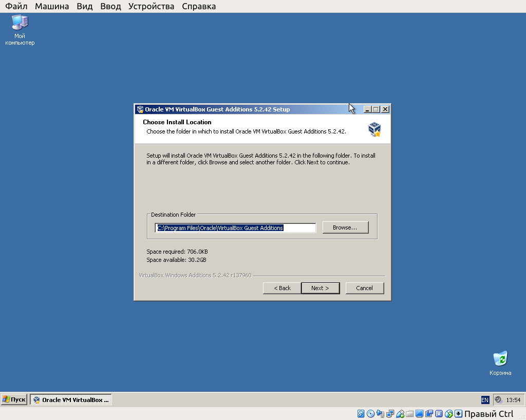Click the Space required: 706.0KB text
Viewport: 526px width, 420px height.
(x=177, y=252)
